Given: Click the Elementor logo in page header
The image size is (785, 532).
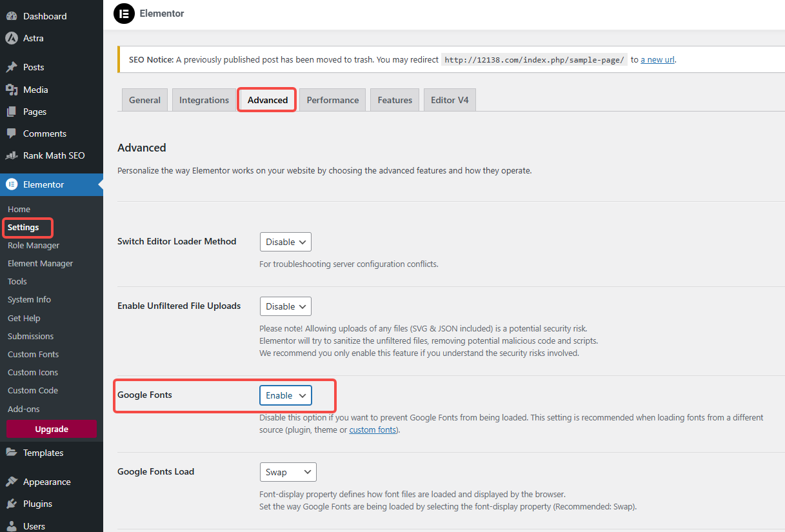Looking at the screenshot, I should pyautogui.click(x=124, y=14).
